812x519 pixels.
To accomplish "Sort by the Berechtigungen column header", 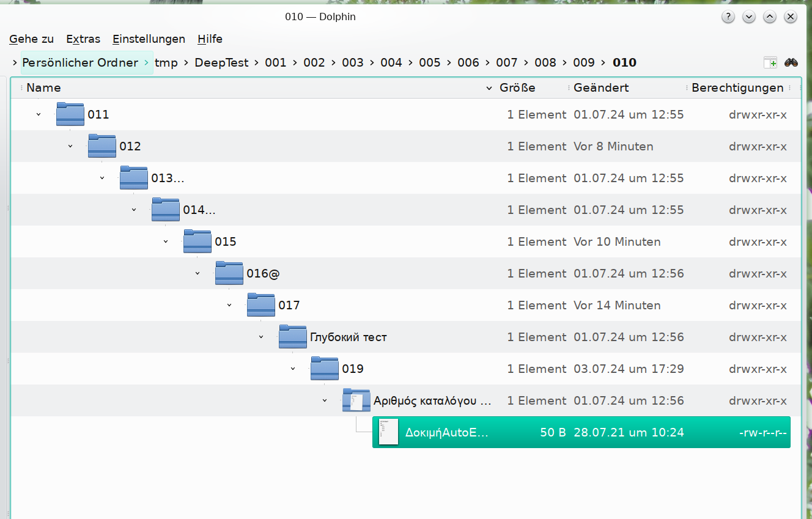I will pyautogui.click(x=737, y=88).
